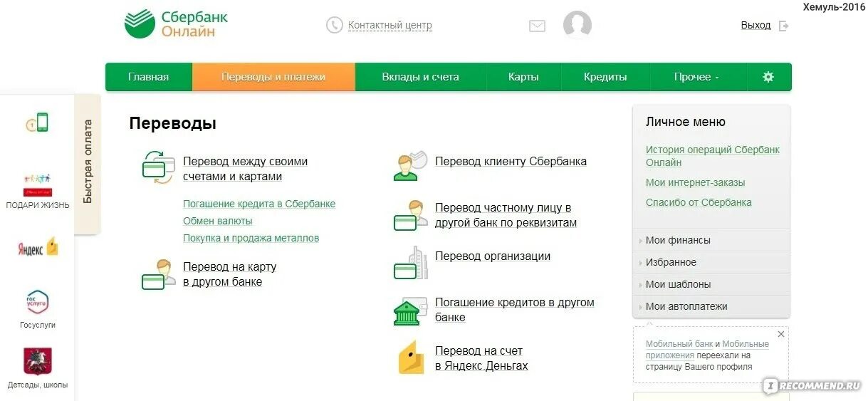
Task: Open Перевод между своими счетами и картами
Action: click(x=245, y=169)
